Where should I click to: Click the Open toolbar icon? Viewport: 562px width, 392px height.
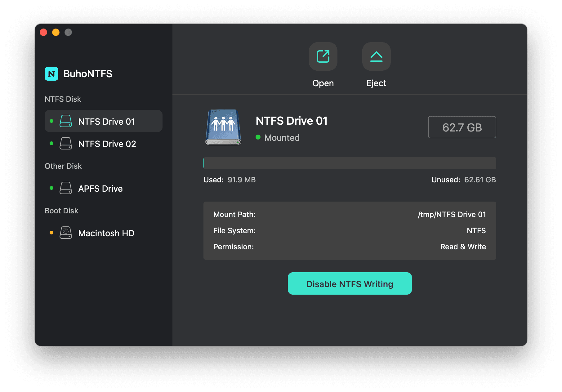click(x=323, y=56)
